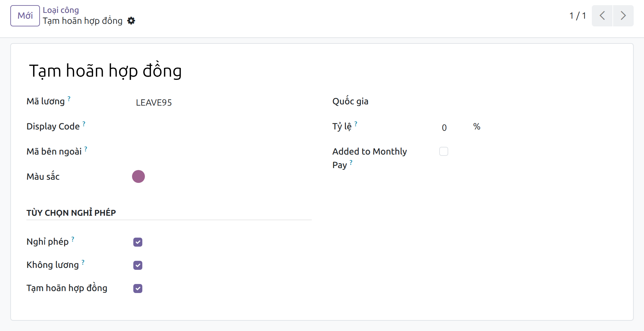Screen dimensions: 644x331
Task: Open the Quốc gia dropdown field
Action: 528,102
